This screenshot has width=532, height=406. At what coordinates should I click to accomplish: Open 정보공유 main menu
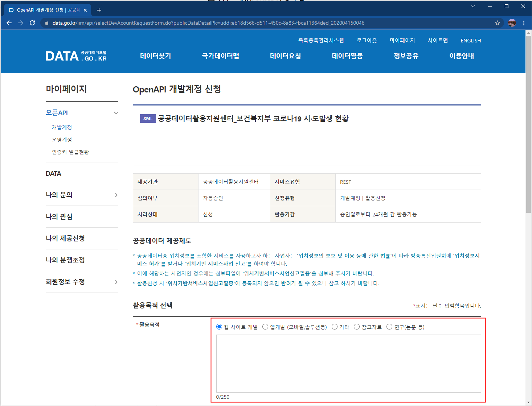406,56
